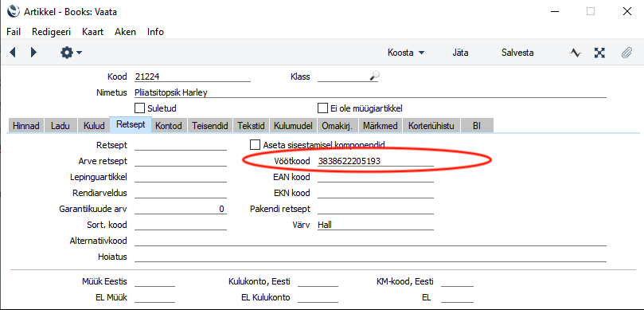Maximize the Artikkel window
Image resolution: width=644 pixels, height=310 pixels.
pos(591,11)
